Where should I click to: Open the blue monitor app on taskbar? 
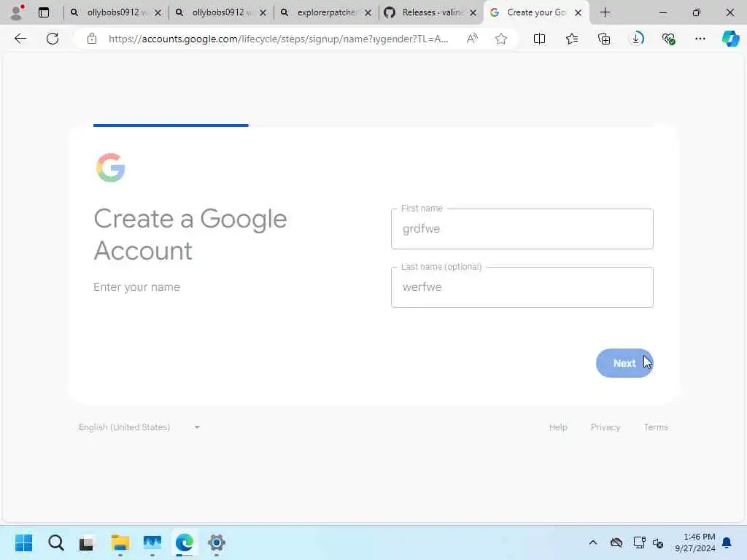click(x=152, y=542)
